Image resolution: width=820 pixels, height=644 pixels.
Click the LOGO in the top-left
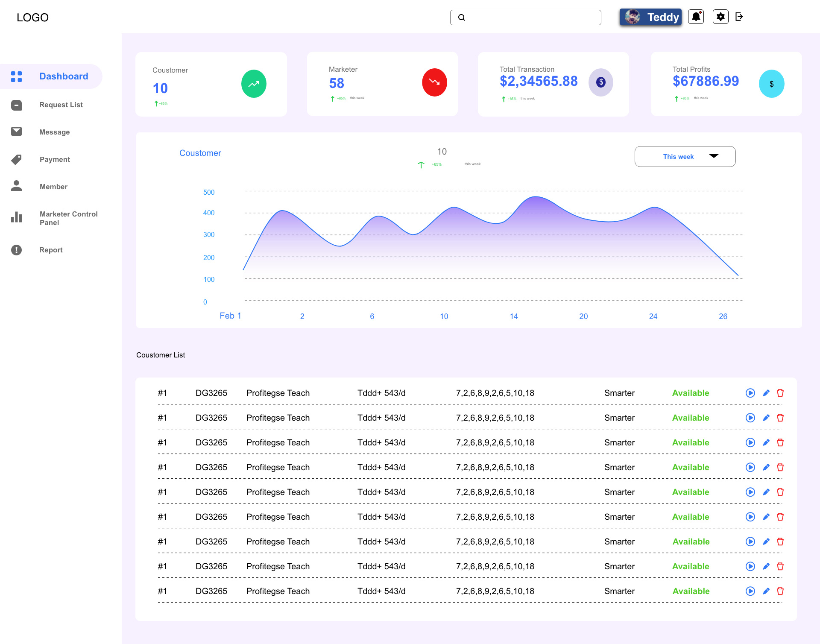point(32,18)
